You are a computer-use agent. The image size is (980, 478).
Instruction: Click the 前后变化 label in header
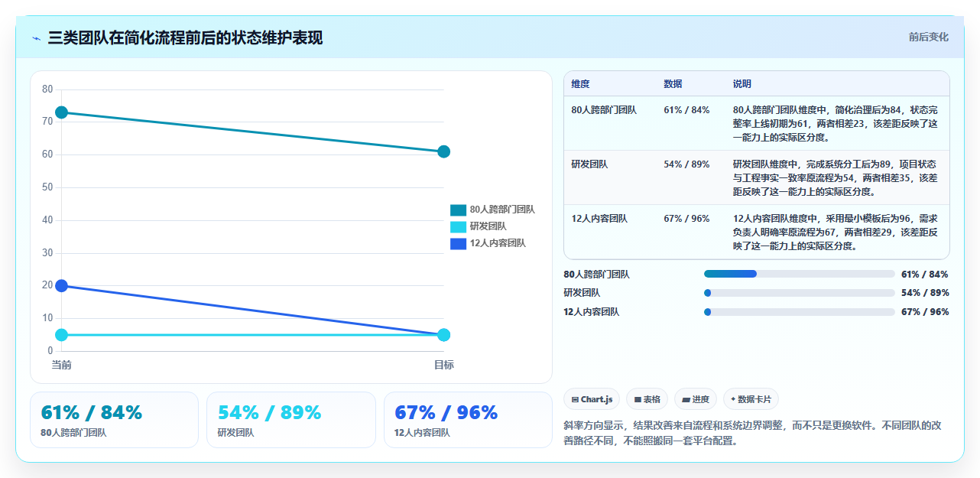coord(928,37)
